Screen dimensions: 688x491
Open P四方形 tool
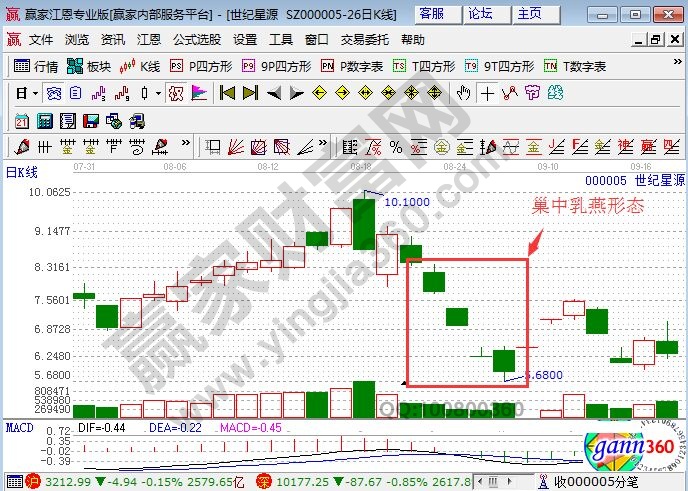click(202, 66)
